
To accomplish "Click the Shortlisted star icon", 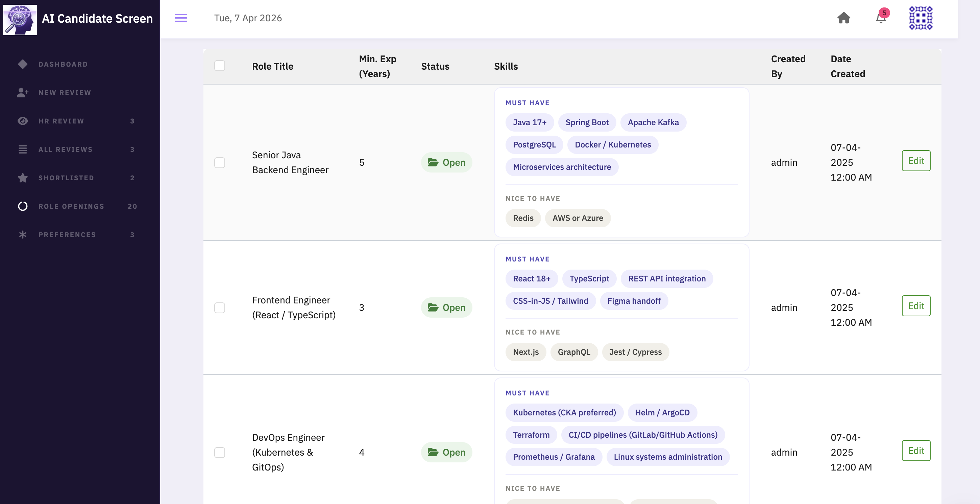I will [x=23, y=178].
